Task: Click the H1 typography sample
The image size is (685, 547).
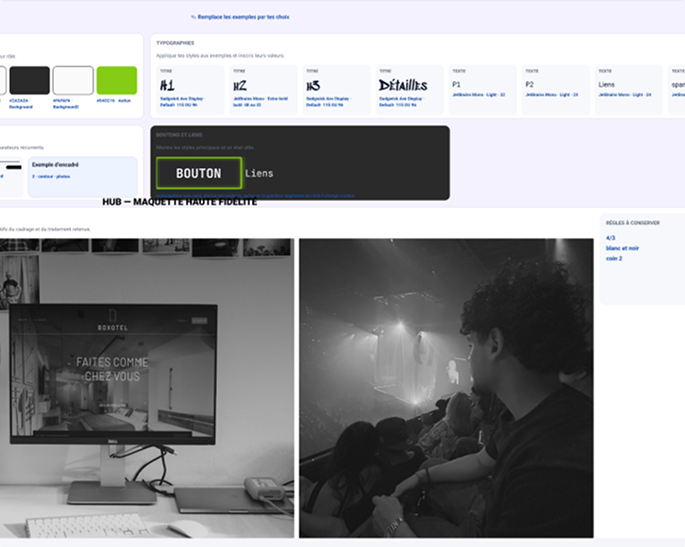Action: click(x=167, y=85)
